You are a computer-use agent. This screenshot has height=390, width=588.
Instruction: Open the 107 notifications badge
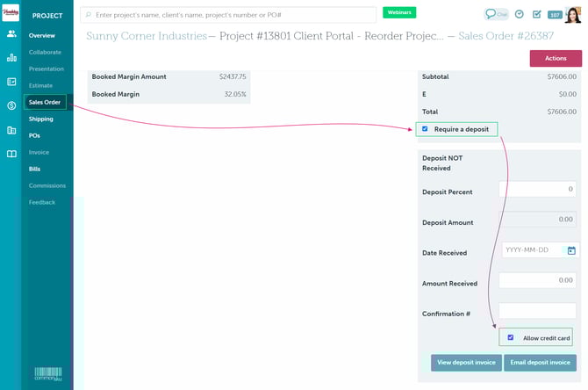click(555, 15)
